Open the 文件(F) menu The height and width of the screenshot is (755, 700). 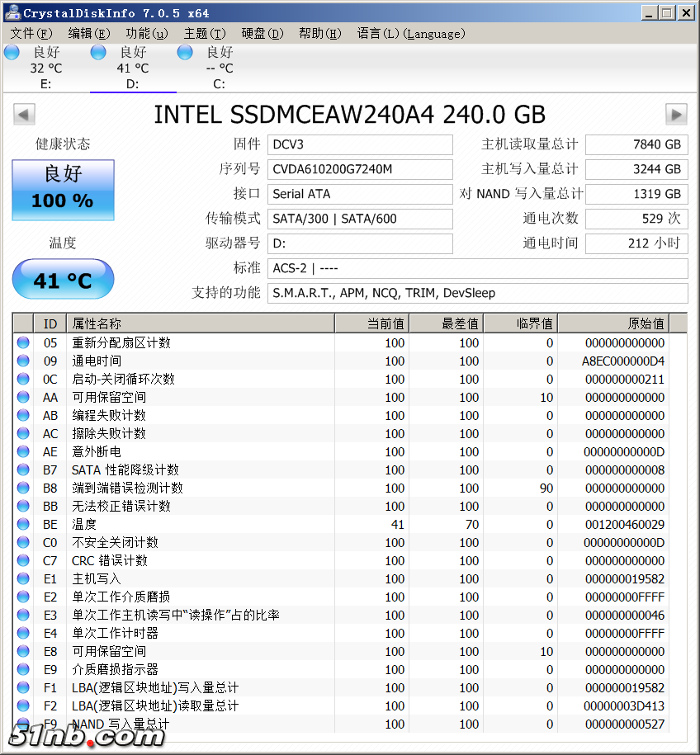31,33
